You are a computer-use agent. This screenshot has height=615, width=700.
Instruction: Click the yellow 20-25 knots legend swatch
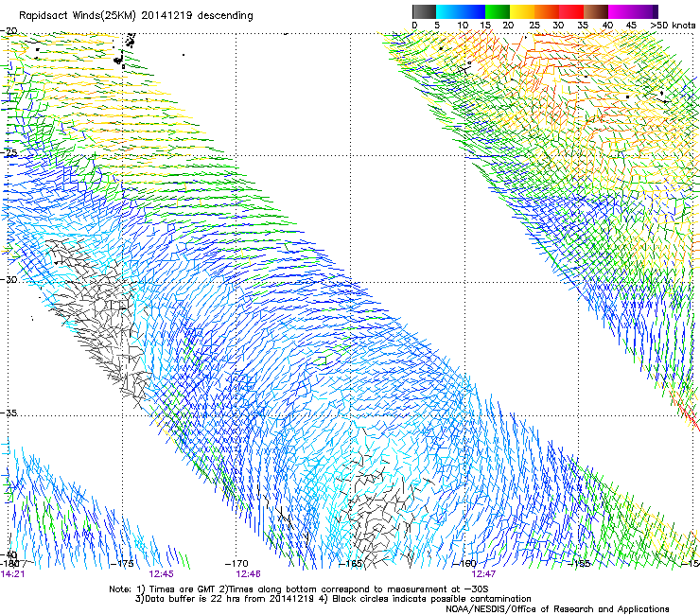click(522, 11)
